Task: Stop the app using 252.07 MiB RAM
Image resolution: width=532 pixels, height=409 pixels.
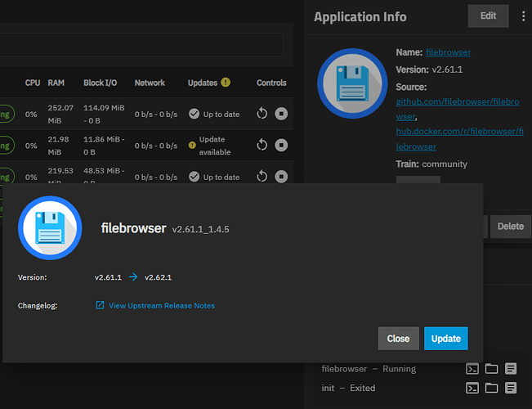Action: tap(281, 114)
